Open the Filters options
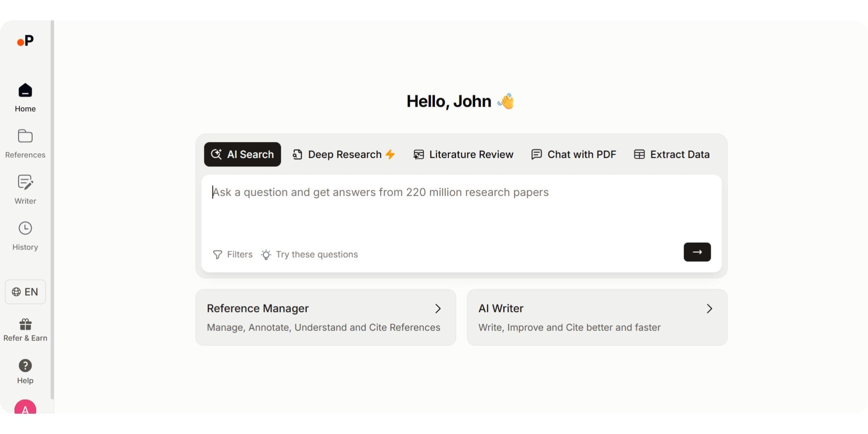The height and width of the screenshot is (434, 868). [233, 255]
